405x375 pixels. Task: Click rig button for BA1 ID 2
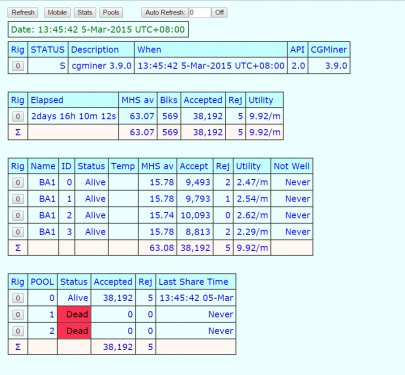pyautogui.click(x=18, y=215)
